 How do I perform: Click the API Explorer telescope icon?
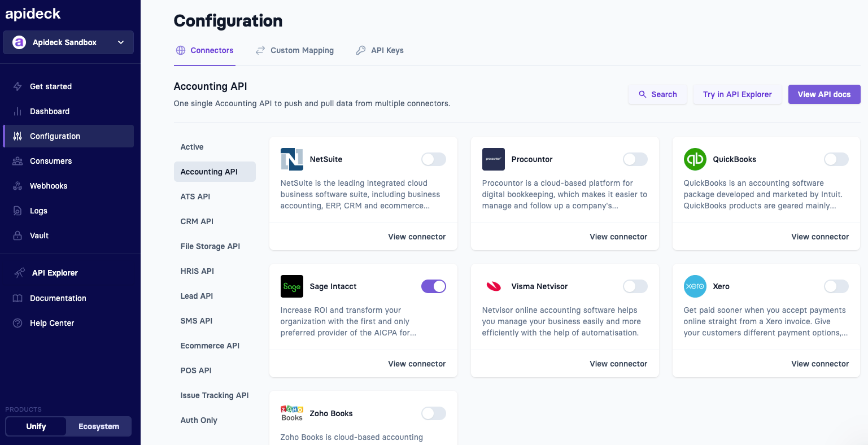[19, 273]
